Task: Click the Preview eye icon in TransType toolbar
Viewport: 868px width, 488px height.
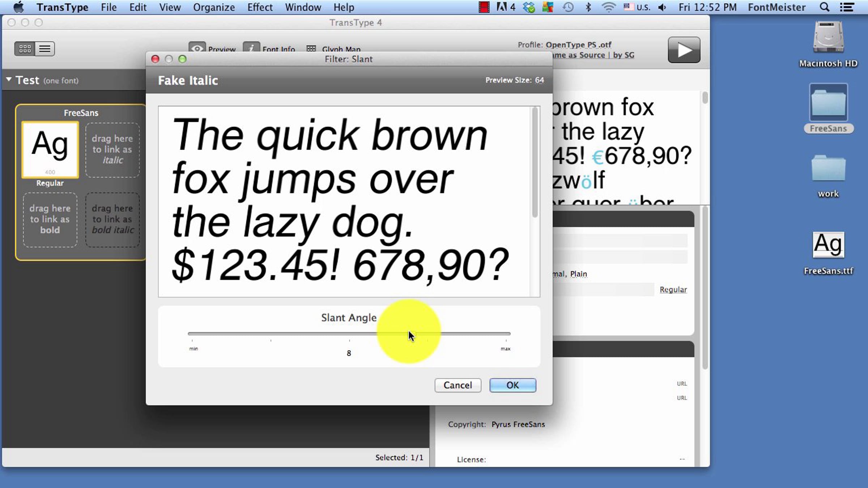Action: (197, 47)
